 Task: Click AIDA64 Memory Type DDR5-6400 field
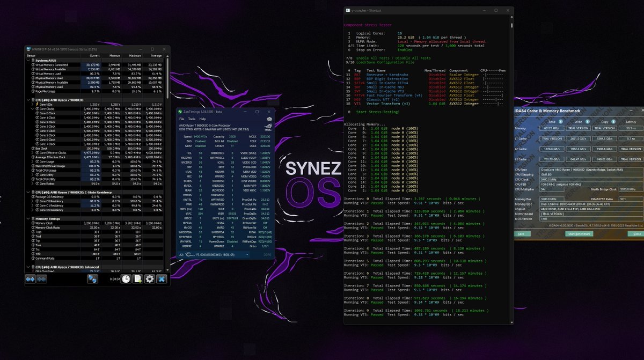[x=591, y=204]
